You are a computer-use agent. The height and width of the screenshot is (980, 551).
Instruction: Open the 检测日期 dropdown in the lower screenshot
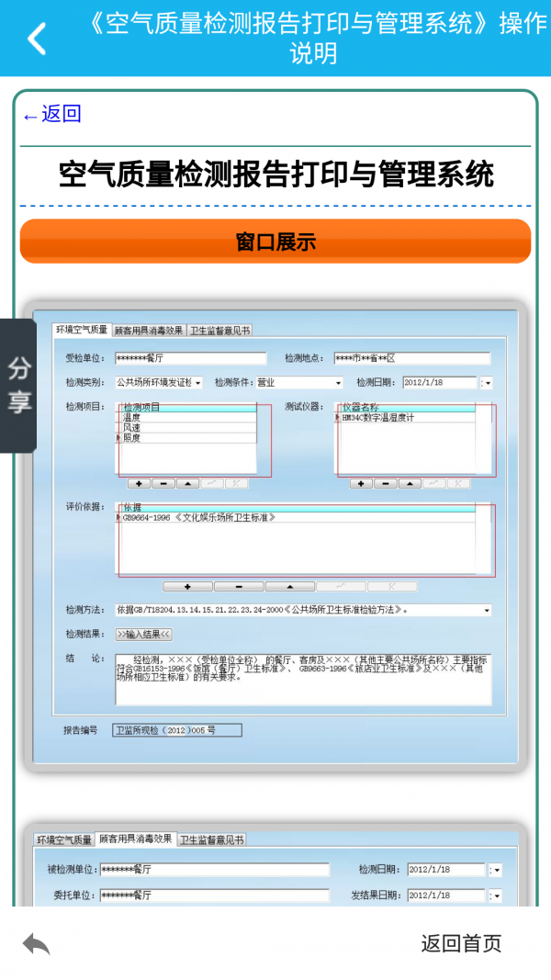point(495,870)
